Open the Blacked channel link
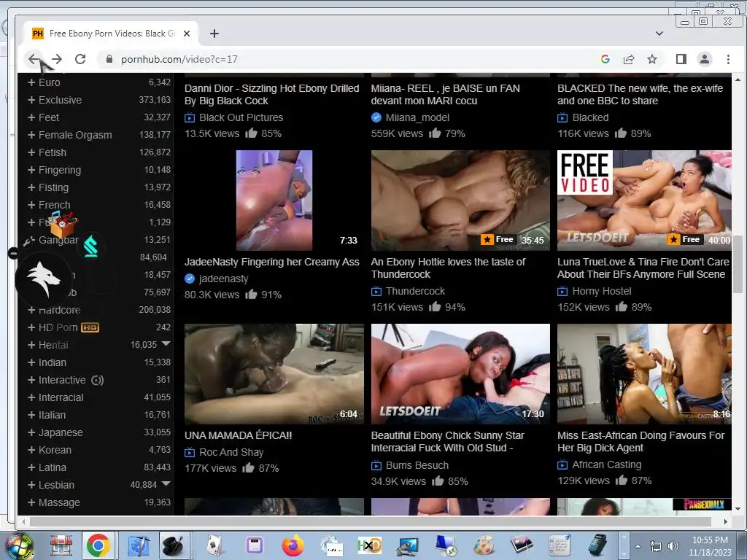747x560 pixels. click(x=590, y=117)
